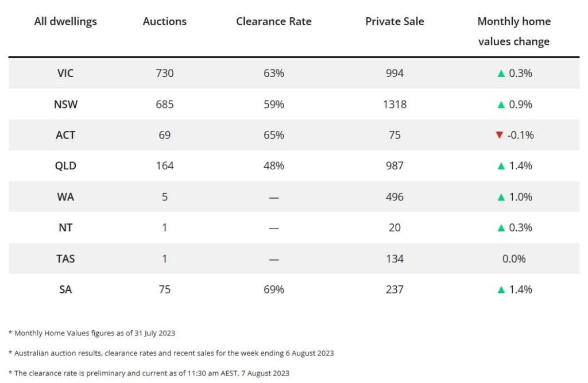The height and width of the screenshot is (383, 588).
Task: Click the green up arrow in WA row
Action: [501, 197]
